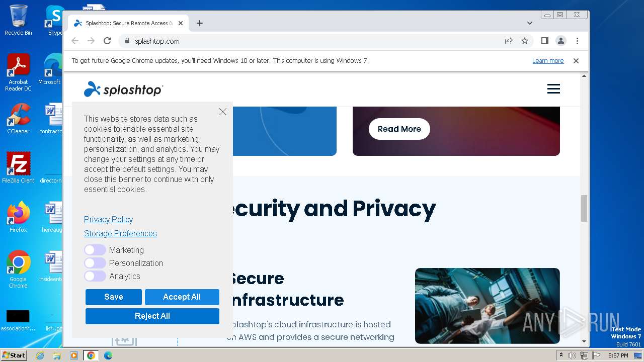The width and height of the screenshot is (644, 362).
Task: Click the scrollbar up arrow
Action: pyautogui.click(x=584, y=76)
